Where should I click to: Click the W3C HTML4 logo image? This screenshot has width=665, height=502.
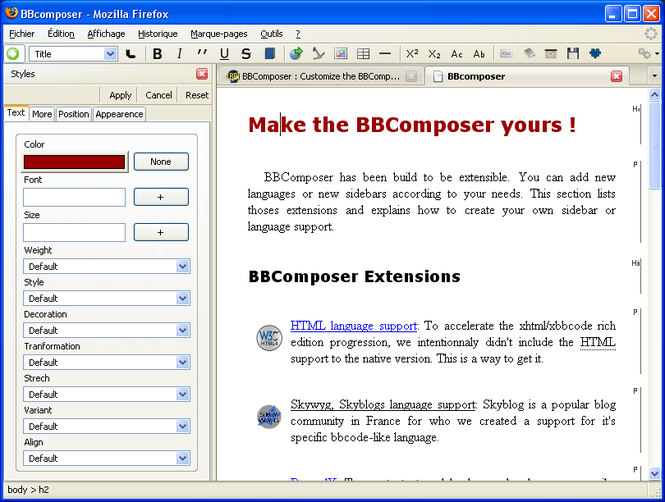pos(269,338)
